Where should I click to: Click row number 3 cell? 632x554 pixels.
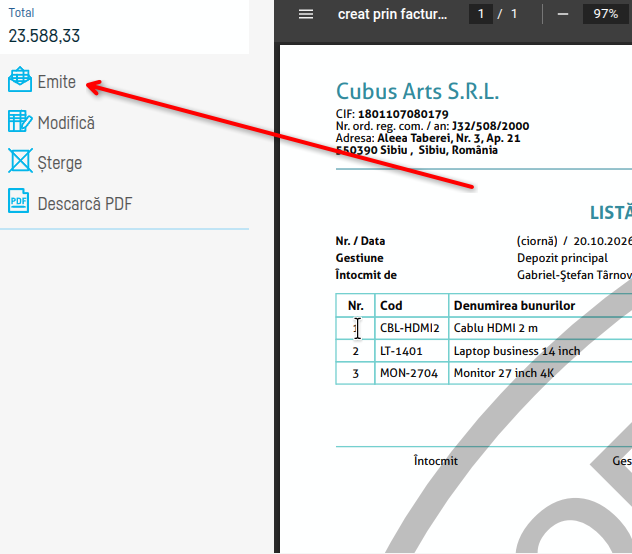tap(356, 373)
